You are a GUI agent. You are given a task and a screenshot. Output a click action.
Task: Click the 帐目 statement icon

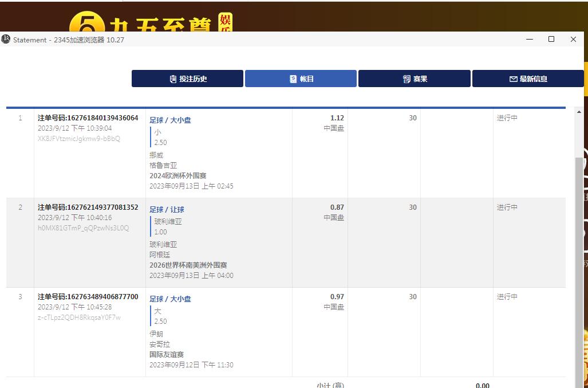tap(293, 79)
